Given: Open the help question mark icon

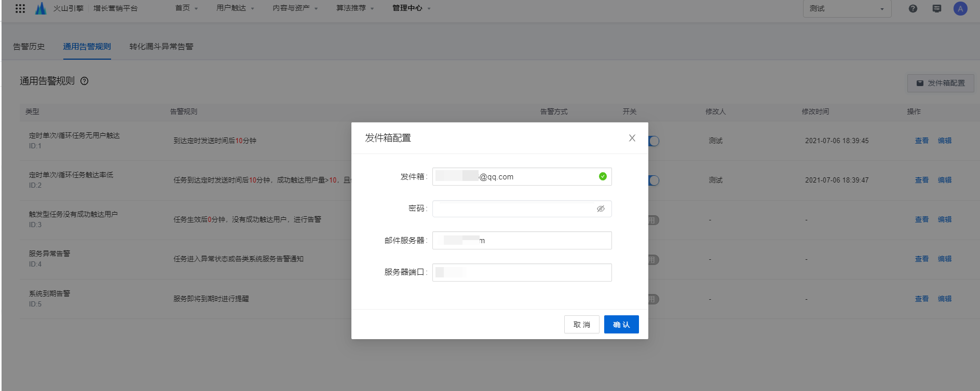Looking at the screenshot, I should click(913, 8).
